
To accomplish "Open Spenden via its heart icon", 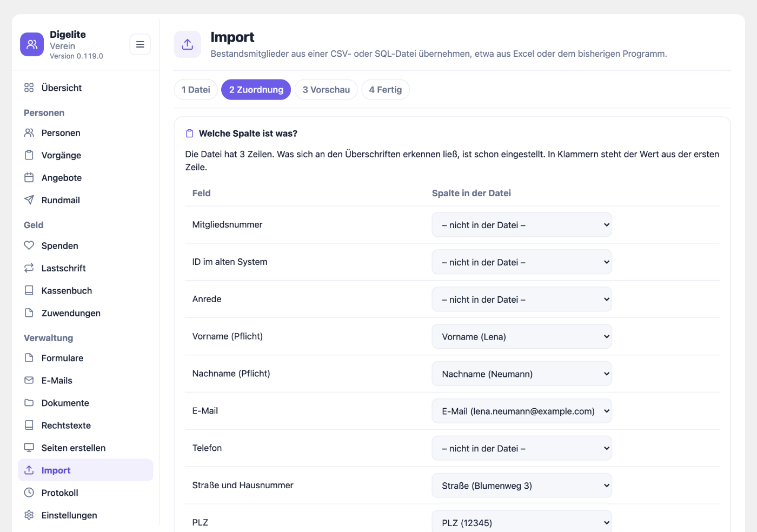I will click(29, 245).
